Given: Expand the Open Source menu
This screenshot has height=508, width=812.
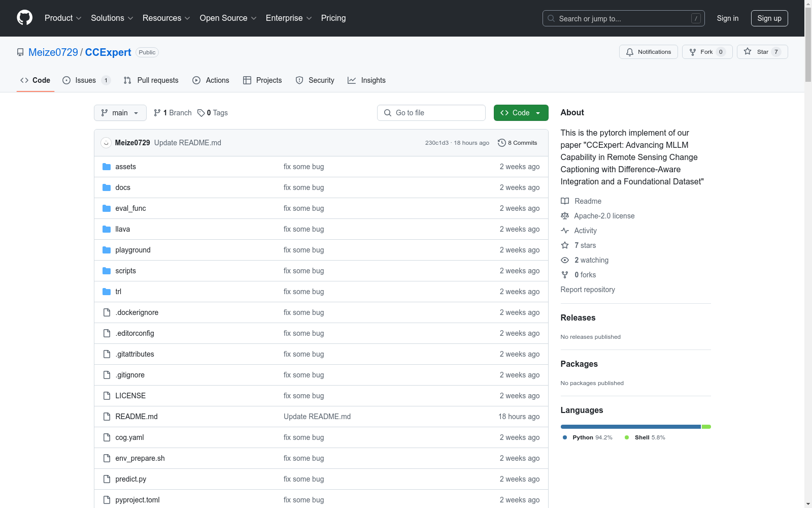Looking at the screenshot, I should click(228, 18).
